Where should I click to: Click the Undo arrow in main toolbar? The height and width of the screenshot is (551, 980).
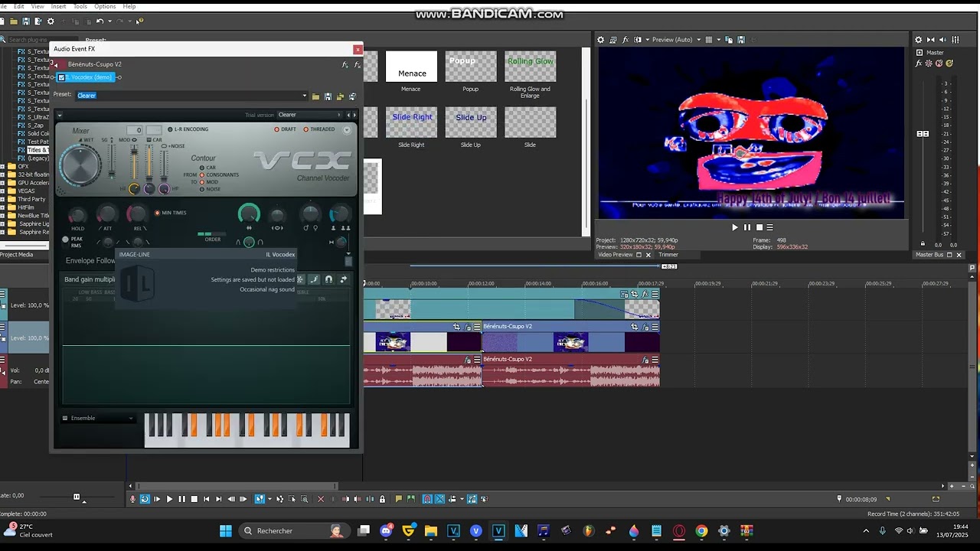pos(100,21)
